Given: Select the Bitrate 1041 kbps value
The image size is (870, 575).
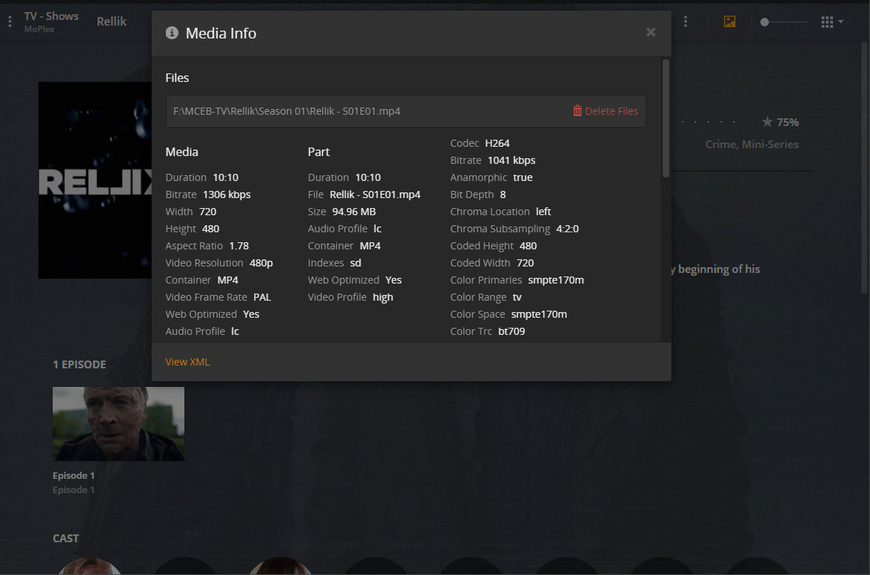Looking at the screenshot, I should [512, 160].
